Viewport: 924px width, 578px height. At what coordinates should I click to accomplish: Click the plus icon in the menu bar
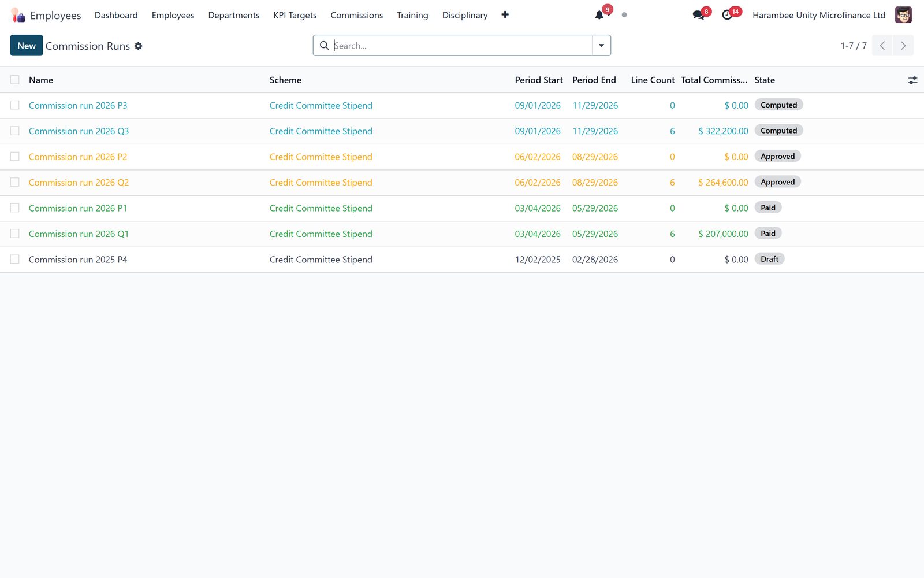(505, 15)
